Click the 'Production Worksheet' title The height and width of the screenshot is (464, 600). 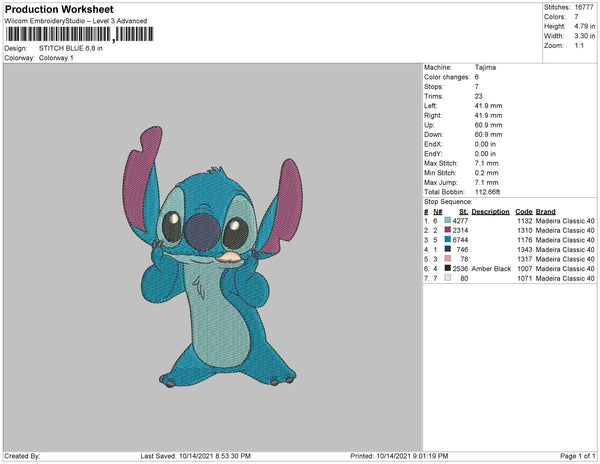click(x=59, y=9)
